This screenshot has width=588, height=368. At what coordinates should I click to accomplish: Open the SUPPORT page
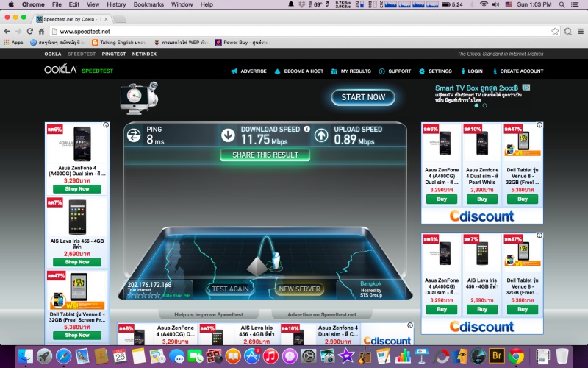pyautogui.click(x=395, y=71)
